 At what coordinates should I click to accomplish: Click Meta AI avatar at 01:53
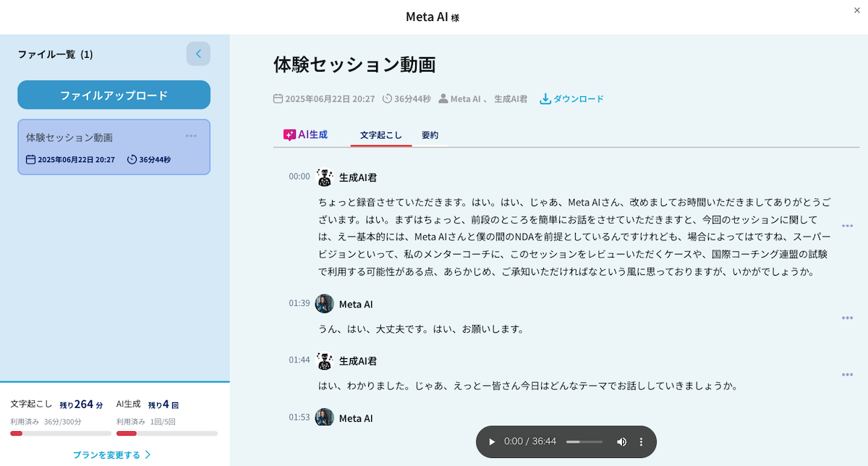pyautogui.click(x=325, y=418)
